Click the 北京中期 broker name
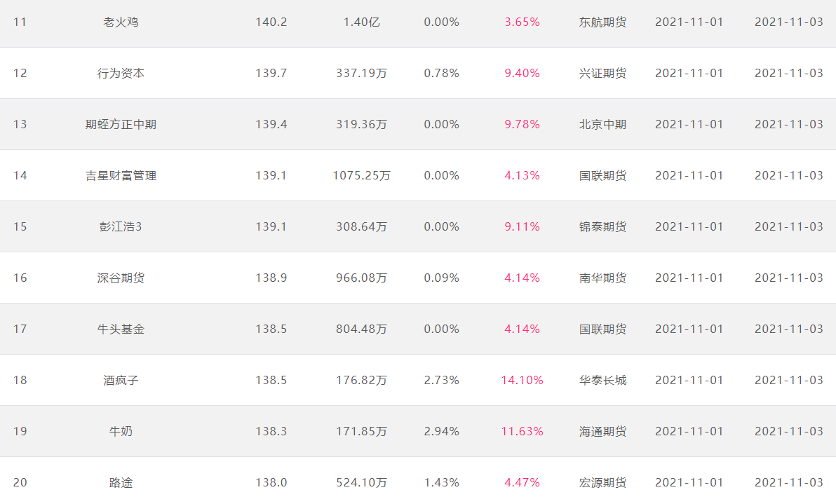The image size is (836, 504). 602,124
